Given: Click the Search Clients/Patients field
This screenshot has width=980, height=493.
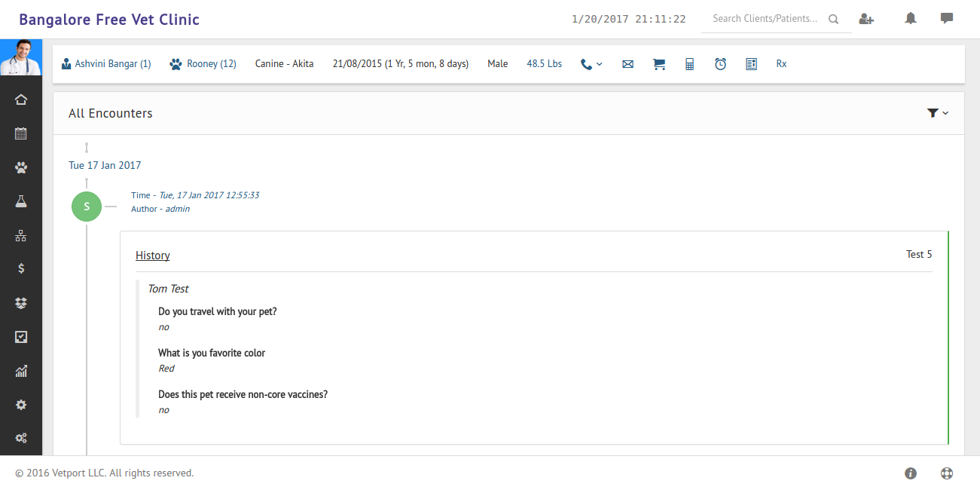Looking at the screenshot, I should pos(765,19).
